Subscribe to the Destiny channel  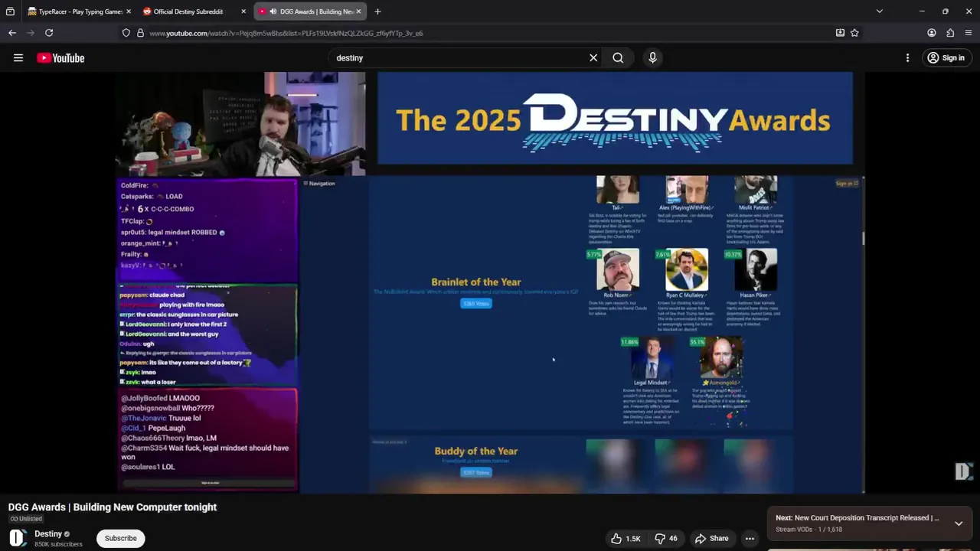click(x=120, y=538)
